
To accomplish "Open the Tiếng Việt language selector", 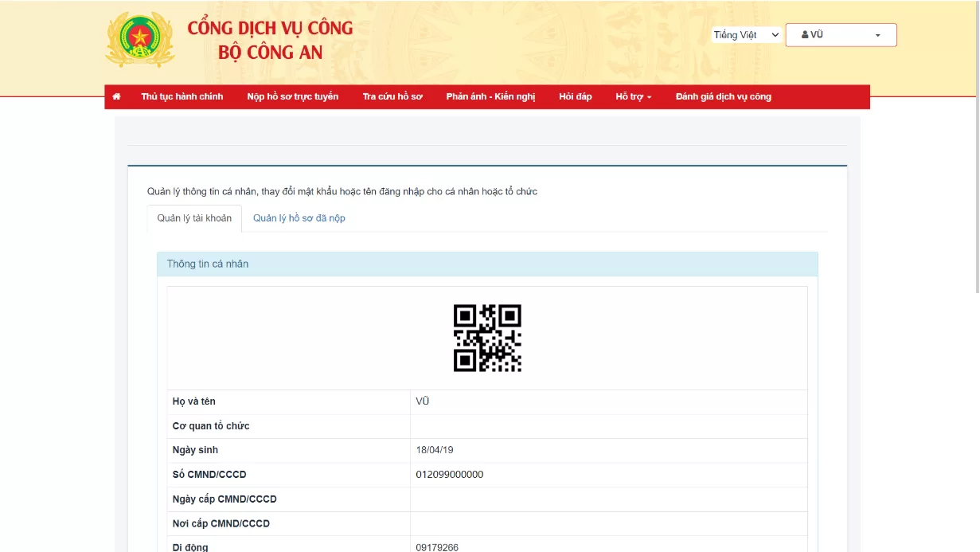I will pyautogui.click(x=746, y=35).
